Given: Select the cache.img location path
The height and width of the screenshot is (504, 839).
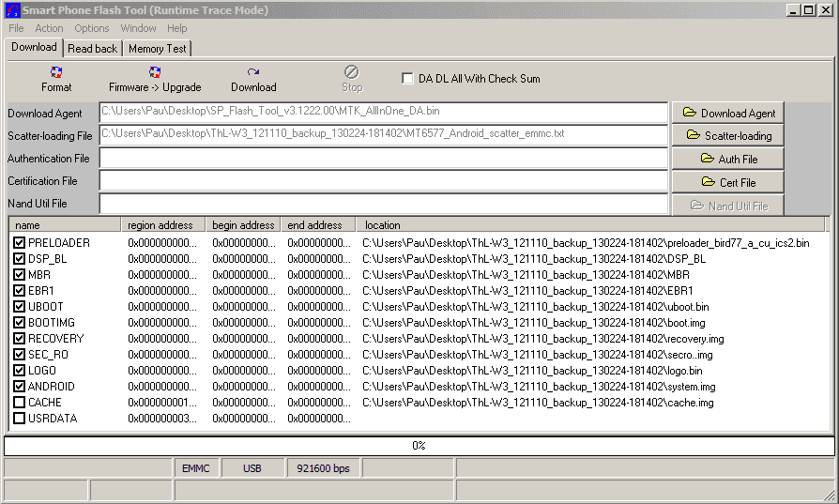Looking at the screenshot, I should [538, 403].
